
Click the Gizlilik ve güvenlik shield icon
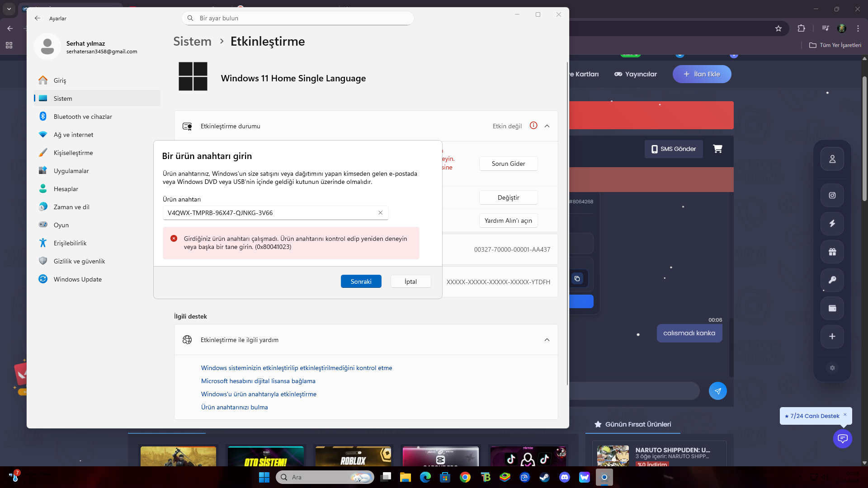43,261
